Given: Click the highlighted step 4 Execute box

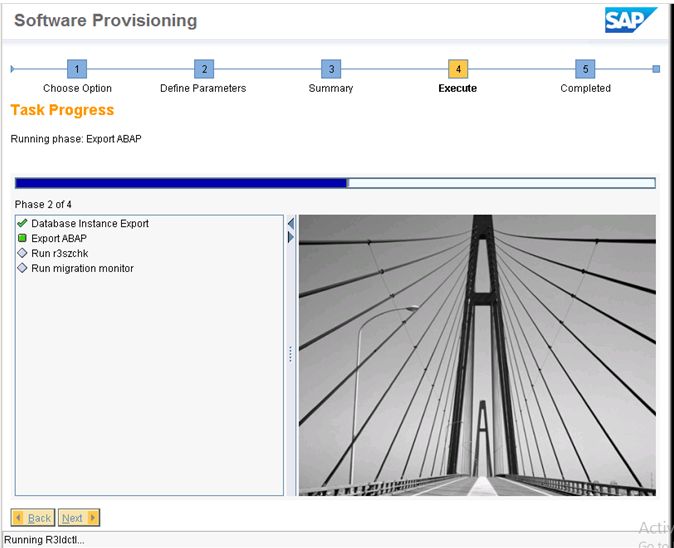Looking at the screenshot, I should (458, 69).
